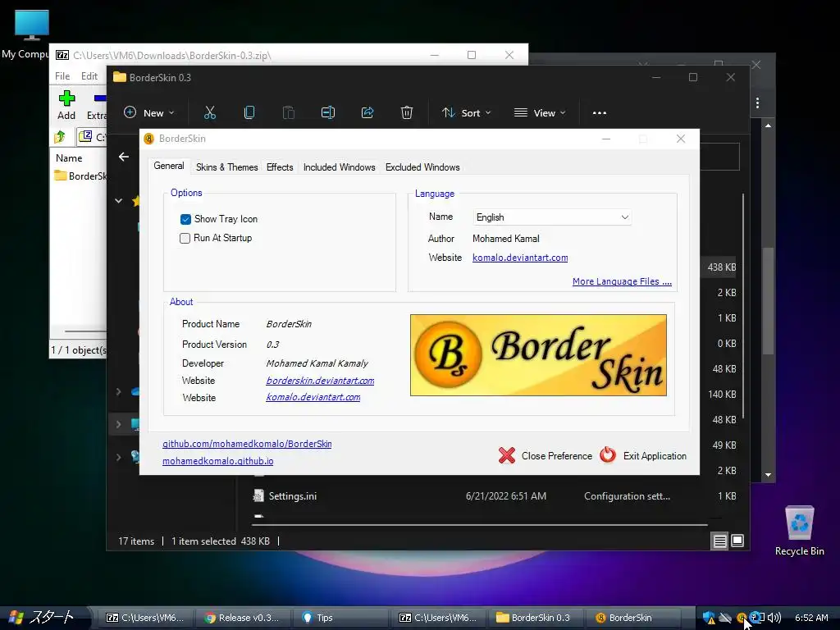Click the volume speaker tray icon
840x630 pixels.
click(774, 618)
